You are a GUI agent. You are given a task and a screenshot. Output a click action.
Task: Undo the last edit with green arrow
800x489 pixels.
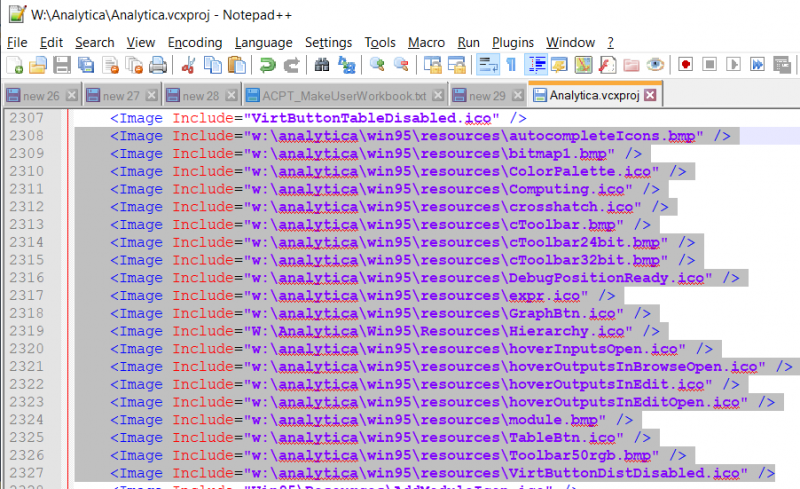(x=267, y=65)
